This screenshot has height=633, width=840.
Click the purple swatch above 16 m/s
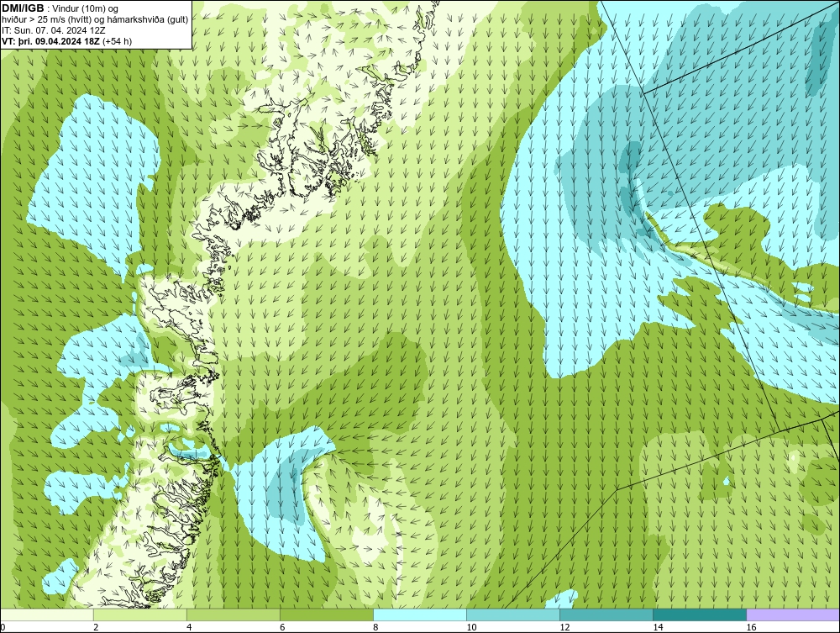coord(793,615)
